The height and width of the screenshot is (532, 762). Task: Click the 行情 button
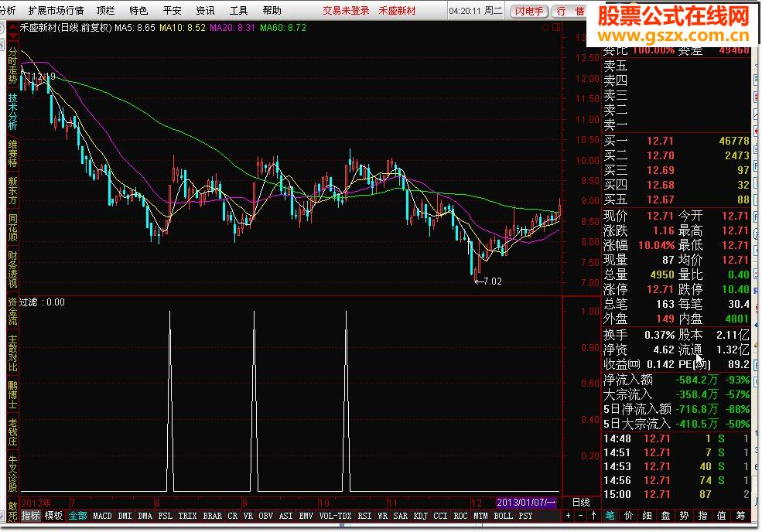pos(570,11)
